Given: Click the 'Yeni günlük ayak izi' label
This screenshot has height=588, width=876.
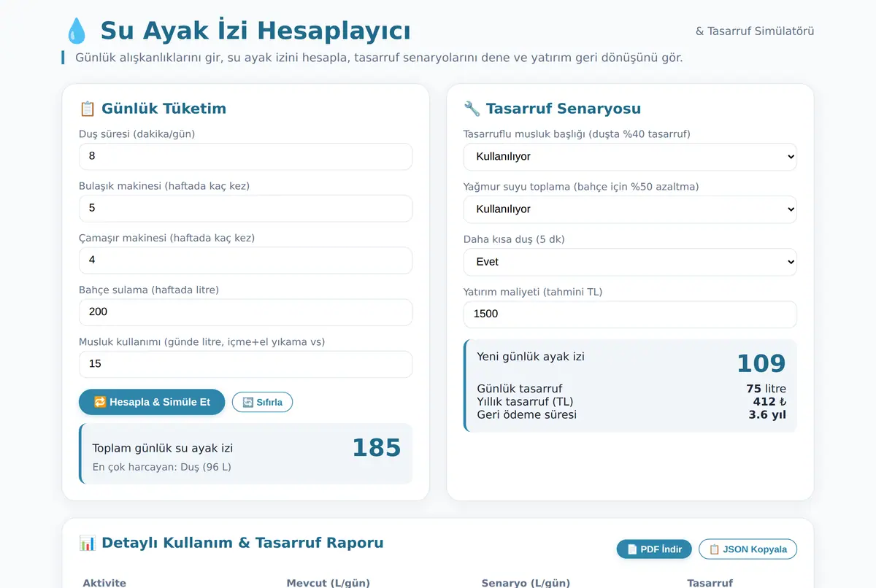Looking at the screenshot, I should tap(531, 357).
